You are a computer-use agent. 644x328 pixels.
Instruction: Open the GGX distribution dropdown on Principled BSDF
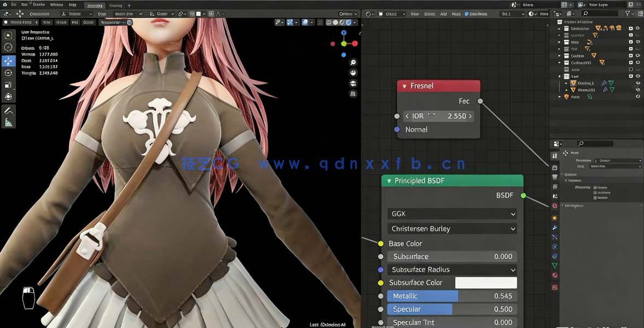click(x=452, y=214)
